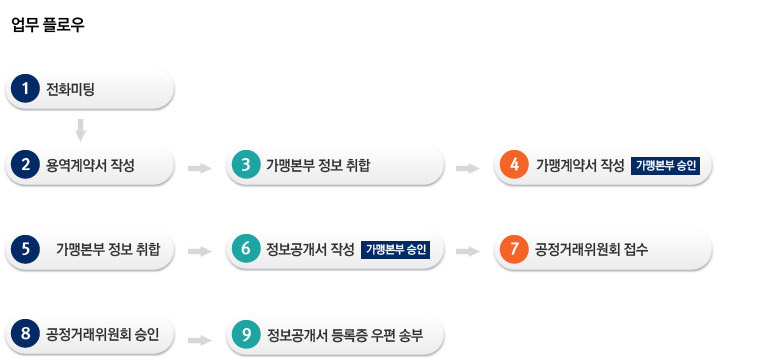This screenshot has width=757, height=362.
Task: Click the number 2 navy circle
Action: [x=25, y=165]
